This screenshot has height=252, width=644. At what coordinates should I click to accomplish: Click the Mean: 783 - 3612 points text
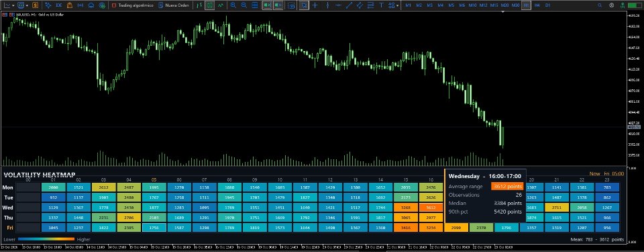[598, 239]
